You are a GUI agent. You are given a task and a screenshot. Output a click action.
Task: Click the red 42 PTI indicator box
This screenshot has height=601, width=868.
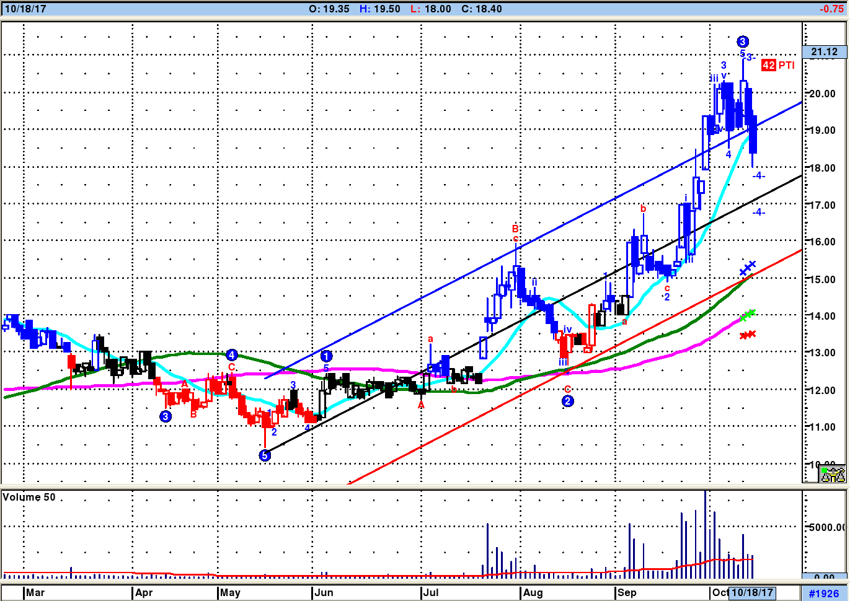[x=769, y=65]
